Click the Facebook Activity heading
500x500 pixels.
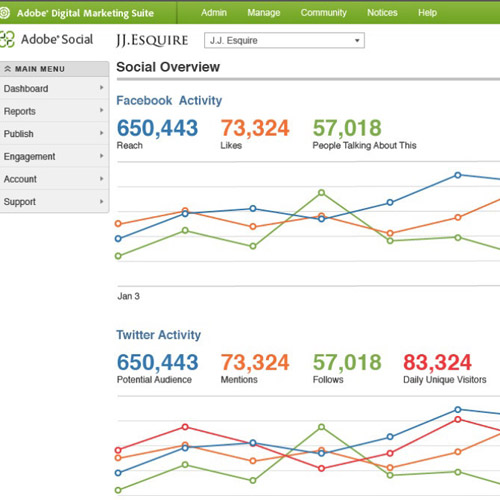pos(169,100)
